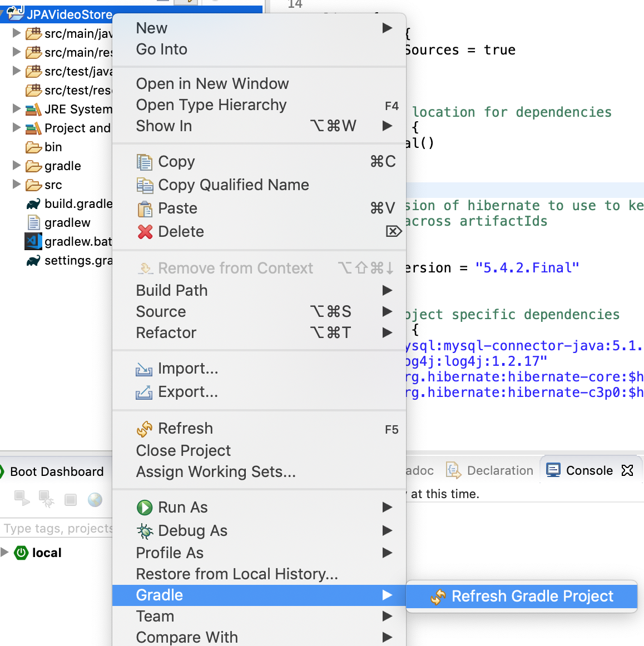Click the green Run As play icon
644x646 pixels.
tap(145, 506)
